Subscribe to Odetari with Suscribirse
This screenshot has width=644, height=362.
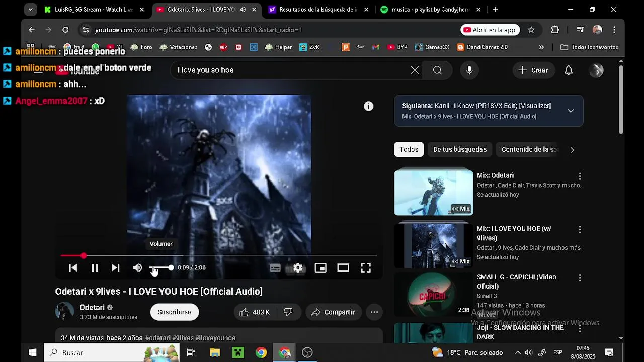tap(175, 312)
